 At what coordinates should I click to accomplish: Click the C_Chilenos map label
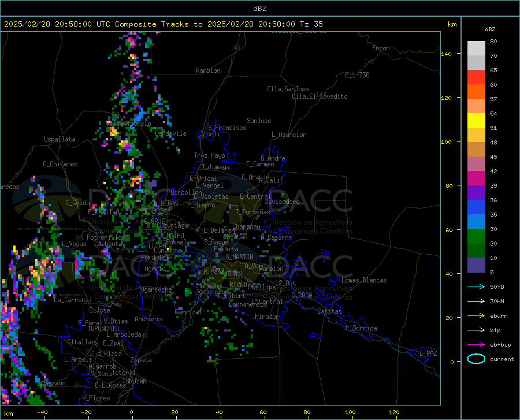point(60,164)
